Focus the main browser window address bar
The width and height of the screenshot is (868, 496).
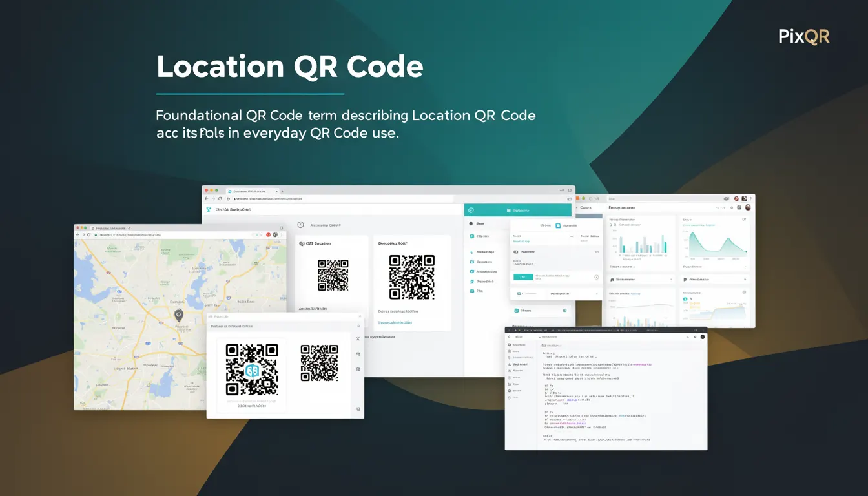[339, 200]
